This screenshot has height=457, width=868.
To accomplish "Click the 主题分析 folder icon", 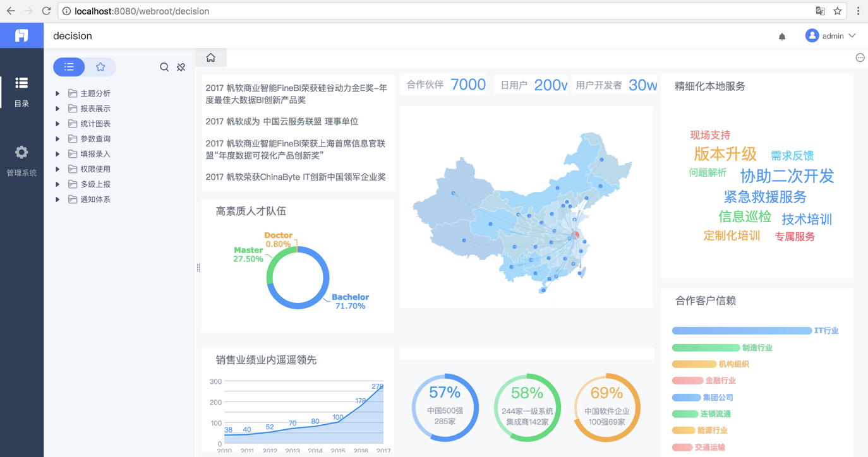I will [73, 93].
